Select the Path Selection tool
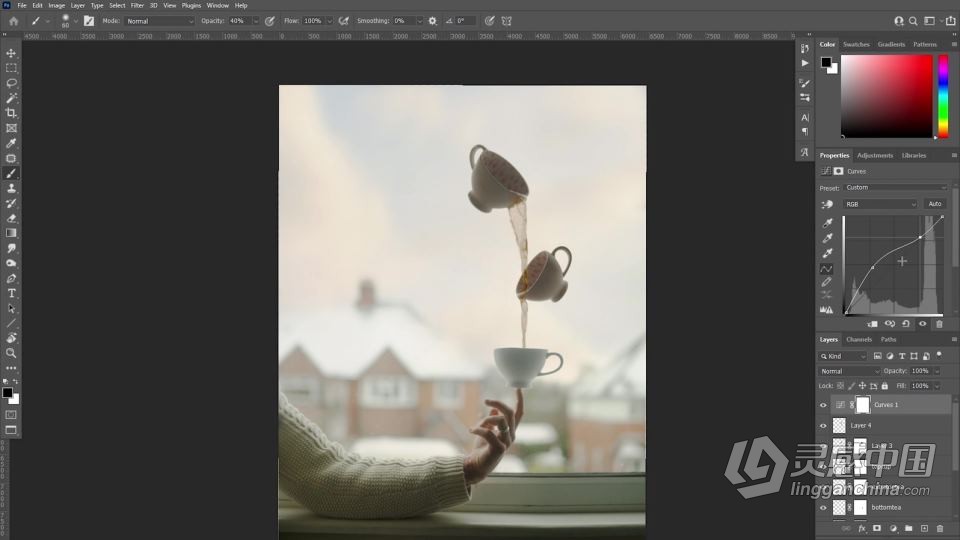 [x=11, y=308]
